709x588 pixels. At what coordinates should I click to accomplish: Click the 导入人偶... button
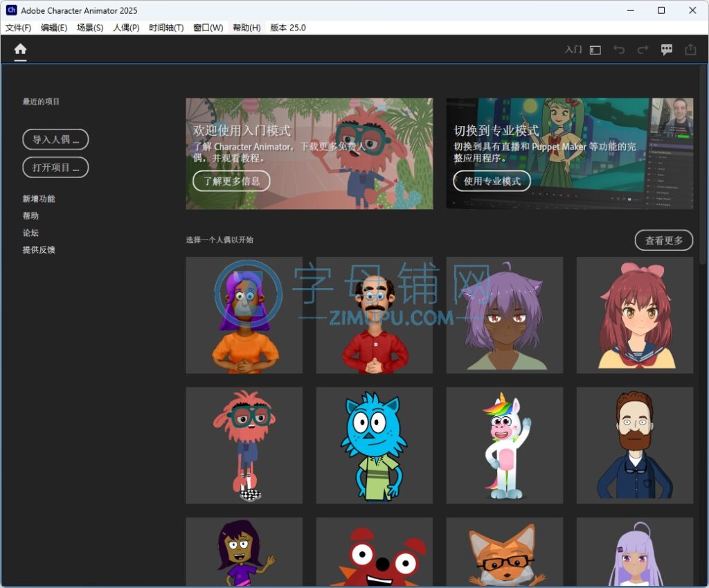pos(55,139)
